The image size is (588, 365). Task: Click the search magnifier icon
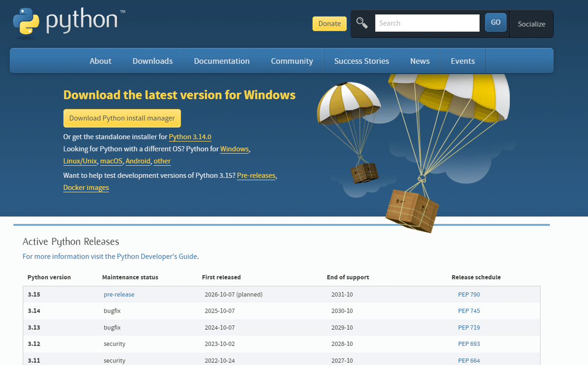pyautogui.click(x=362, y=23)
